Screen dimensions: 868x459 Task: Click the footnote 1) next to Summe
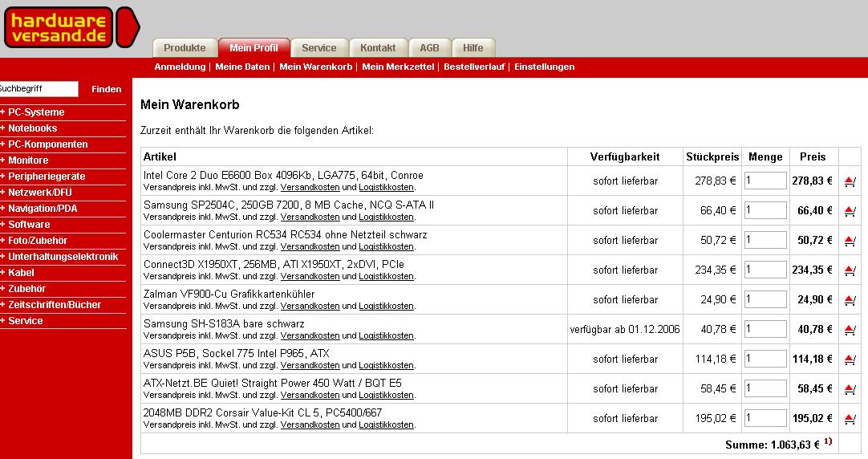[828, 441]
